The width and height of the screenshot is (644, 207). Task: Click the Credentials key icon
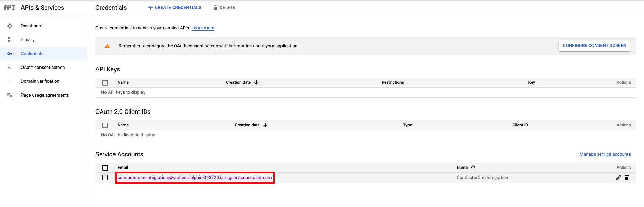10,54
